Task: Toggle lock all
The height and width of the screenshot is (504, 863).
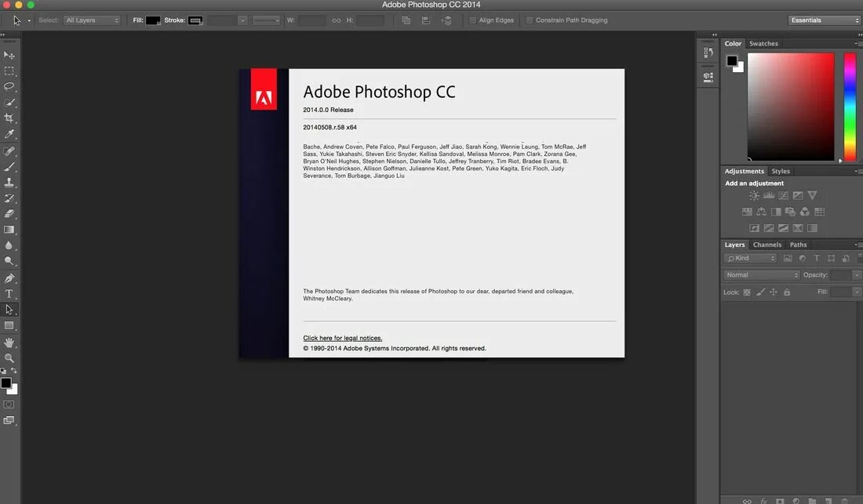Action: [x=787, y=292]
